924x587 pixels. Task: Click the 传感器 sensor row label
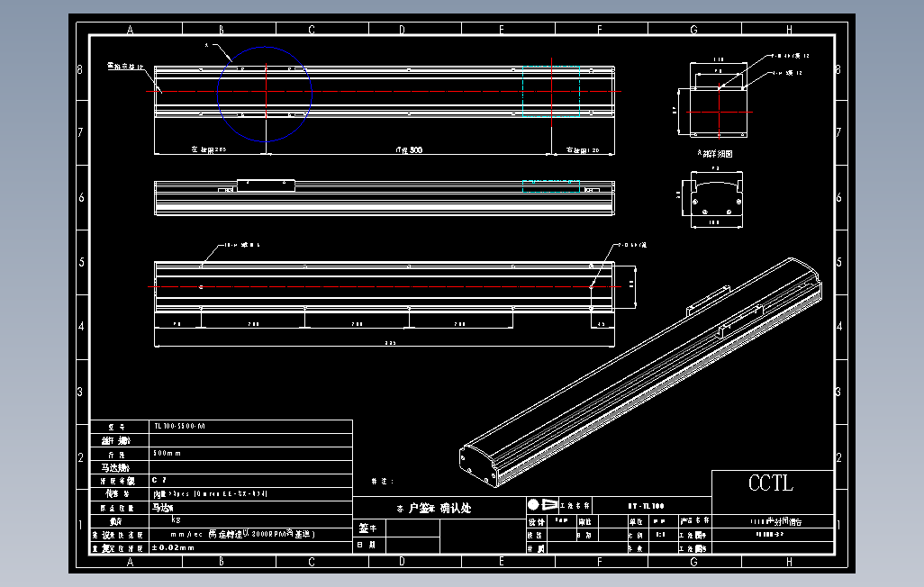click(117, 494)
